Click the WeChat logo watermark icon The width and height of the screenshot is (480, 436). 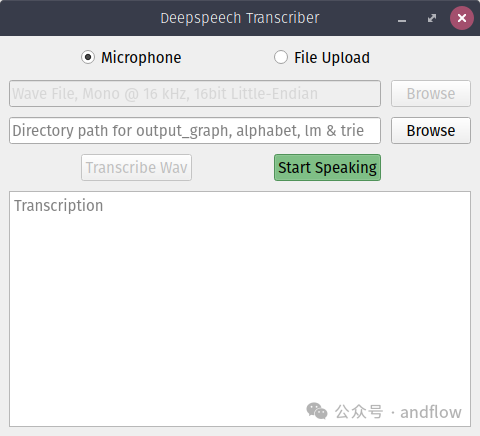pyautogui.click(x=317, y=411)
